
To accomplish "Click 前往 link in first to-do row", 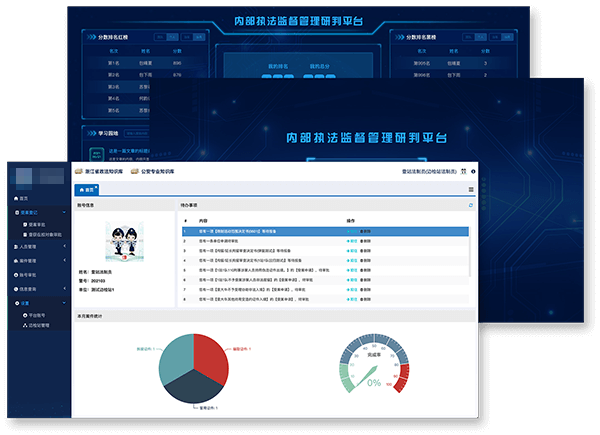I will [350, 231].
